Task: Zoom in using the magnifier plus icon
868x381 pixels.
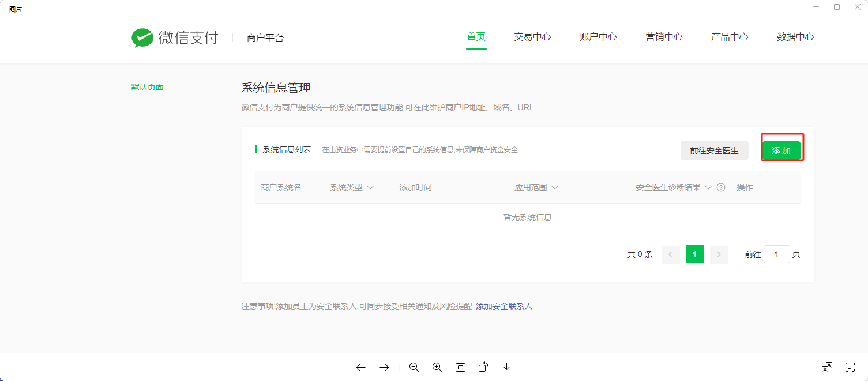Action: pos(437,367)
